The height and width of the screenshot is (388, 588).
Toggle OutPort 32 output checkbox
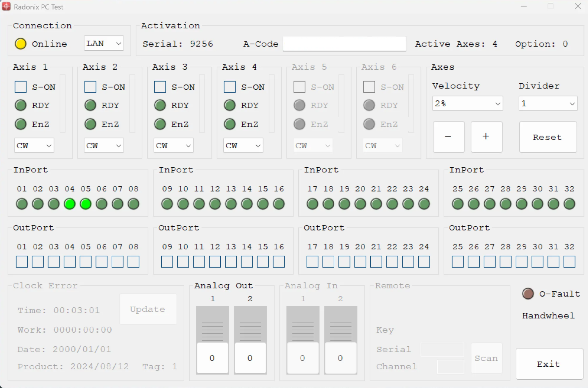coord(569,262)
